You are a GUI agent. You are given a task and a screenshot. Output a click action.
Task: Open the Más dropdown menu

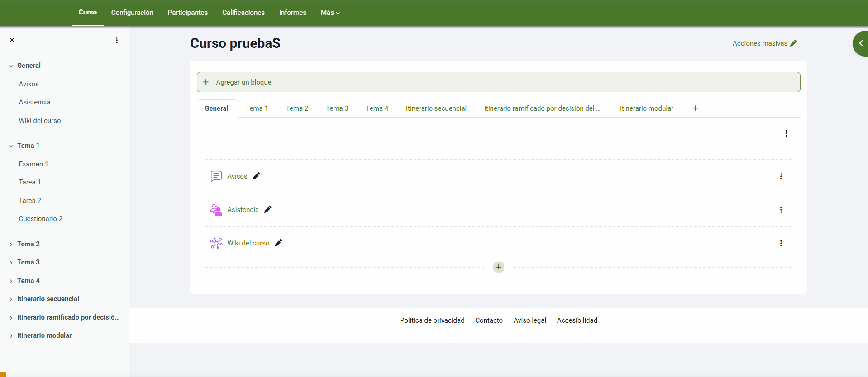(330, 13)
